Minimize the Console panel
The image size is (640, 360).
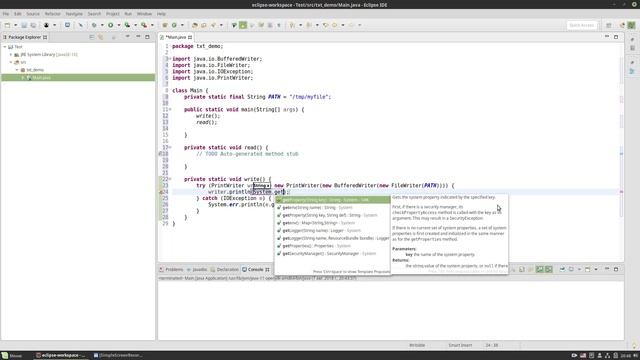[x=607, y=269]
